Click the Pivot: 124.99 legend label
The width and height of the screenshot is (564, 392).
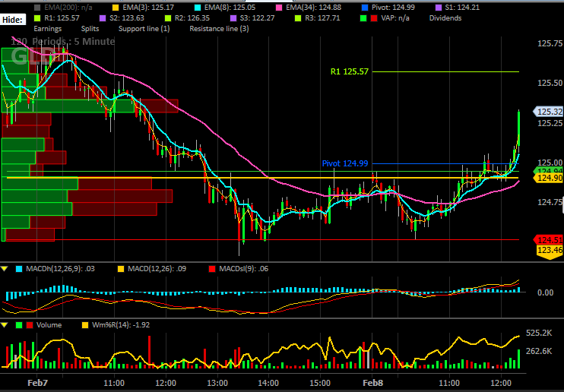coord(394,7)
